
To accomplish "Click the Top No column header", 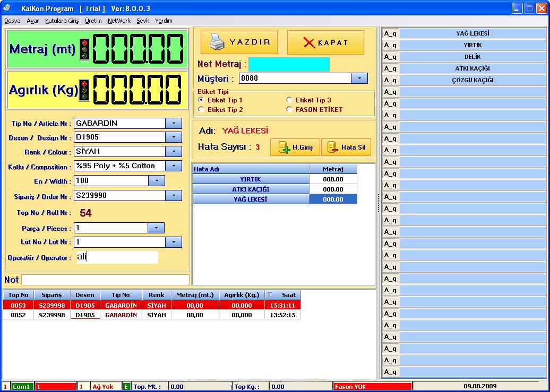I will [x=18, y=295].
